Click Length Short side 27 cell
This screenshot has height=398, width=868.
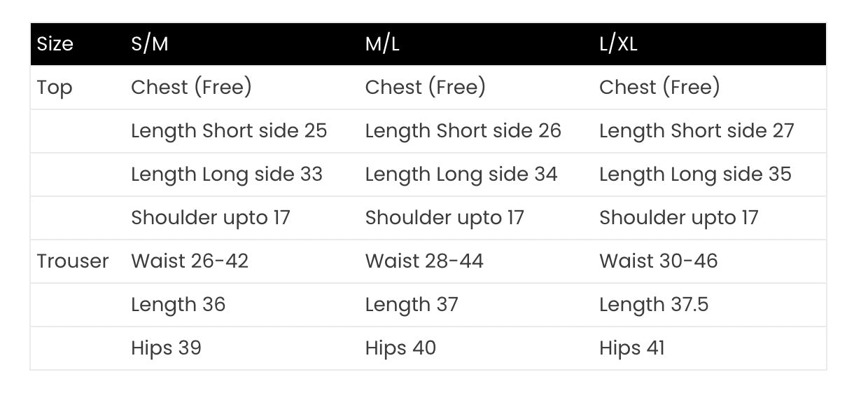point(696,131)
